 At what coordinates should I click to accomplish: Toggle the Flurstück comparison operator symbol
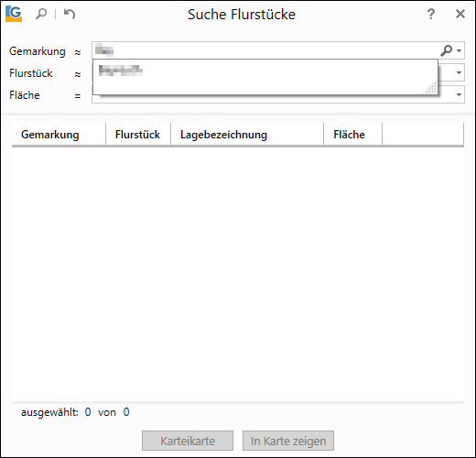click(78, 74)
